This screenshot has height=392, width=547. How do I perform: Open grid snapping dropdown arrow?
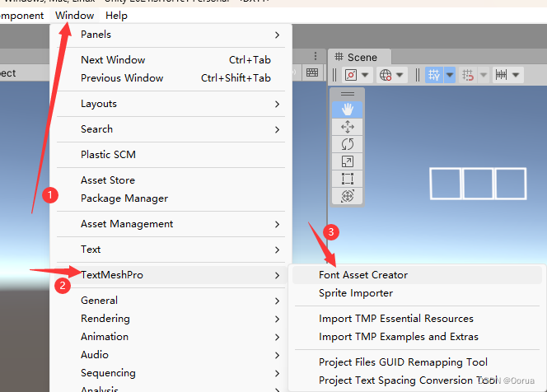click(484, 75)
